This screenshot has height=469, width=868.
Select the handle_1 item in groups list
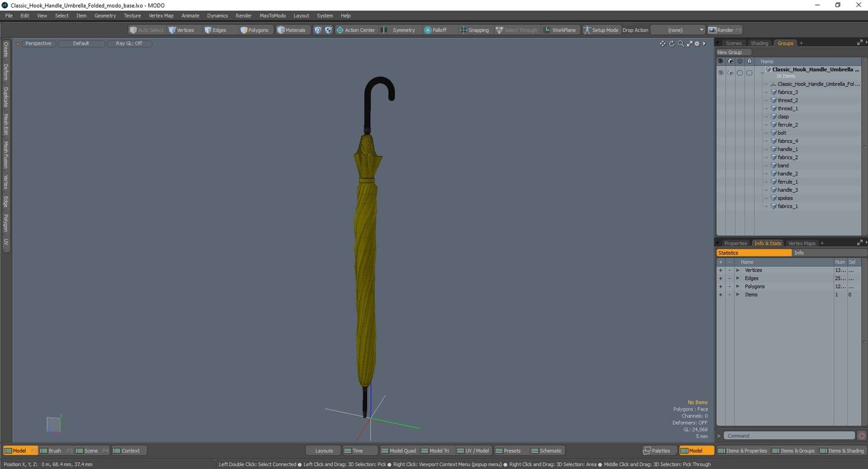click(x=788, y=149)
